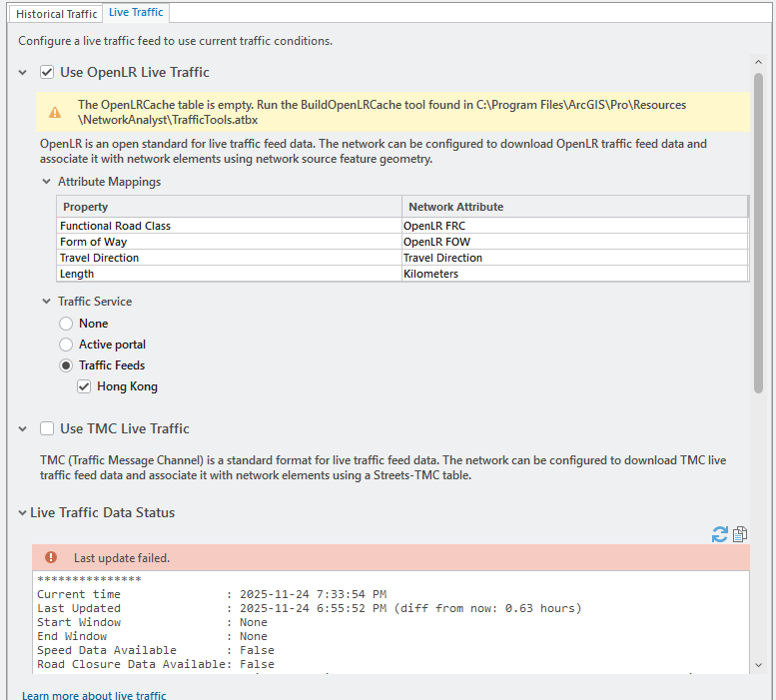Click the Network Attribute column header
This screenshot has width=776, height=700.
[574, 207]
